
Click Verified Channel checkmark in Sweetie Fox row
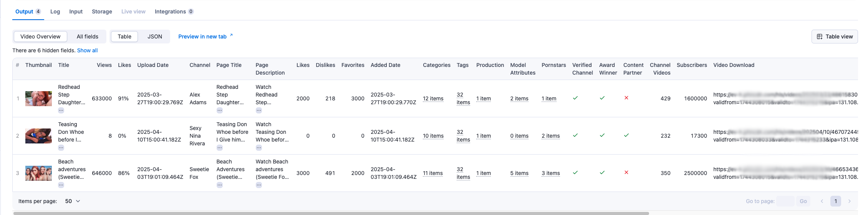pos(575,173)
